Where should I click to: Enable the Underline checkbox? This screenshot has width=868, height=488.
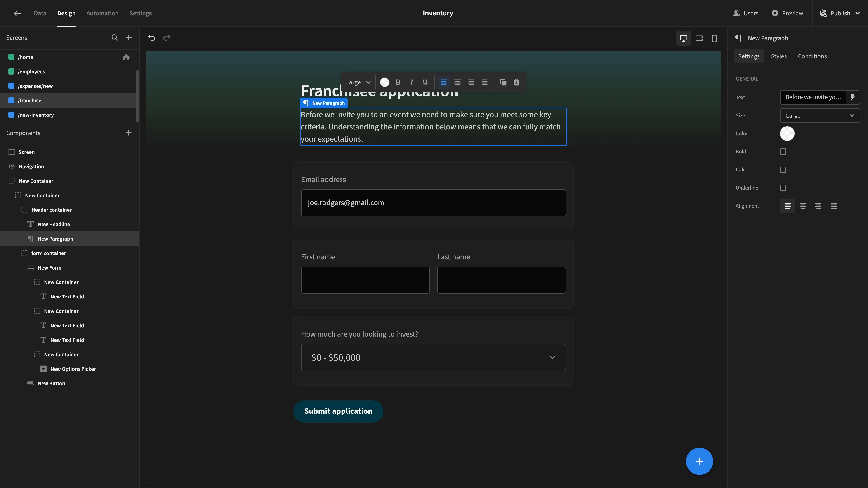tap(783, 188)
